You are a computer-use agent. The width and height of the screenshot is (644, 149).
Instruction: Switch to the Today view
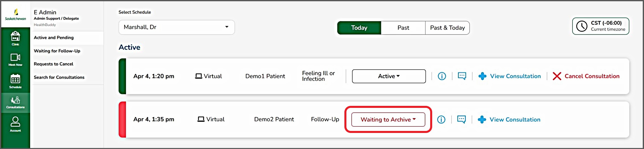pos(359,28)
